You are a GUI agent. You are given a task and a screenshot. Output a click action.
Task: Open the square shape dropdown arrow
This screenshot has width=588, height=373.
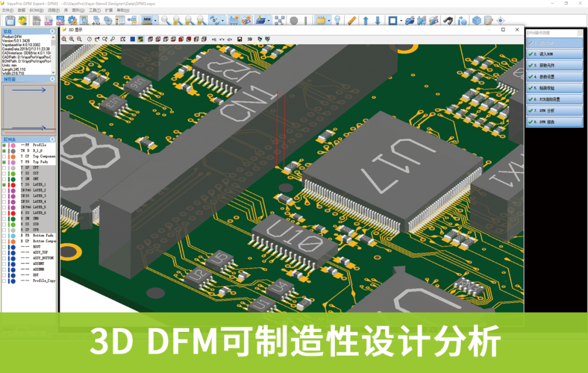(401, 21)
